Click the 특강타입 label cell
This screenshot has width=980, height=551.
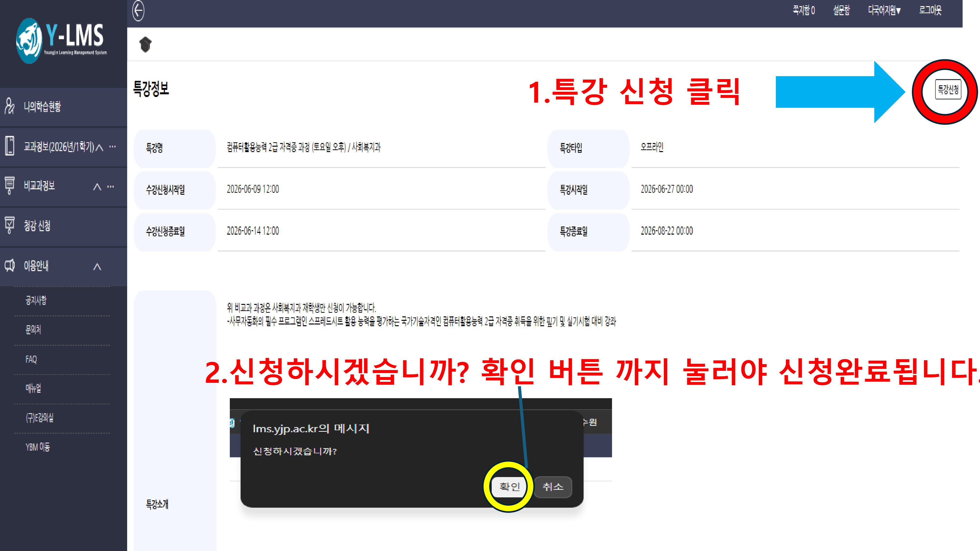588,148
